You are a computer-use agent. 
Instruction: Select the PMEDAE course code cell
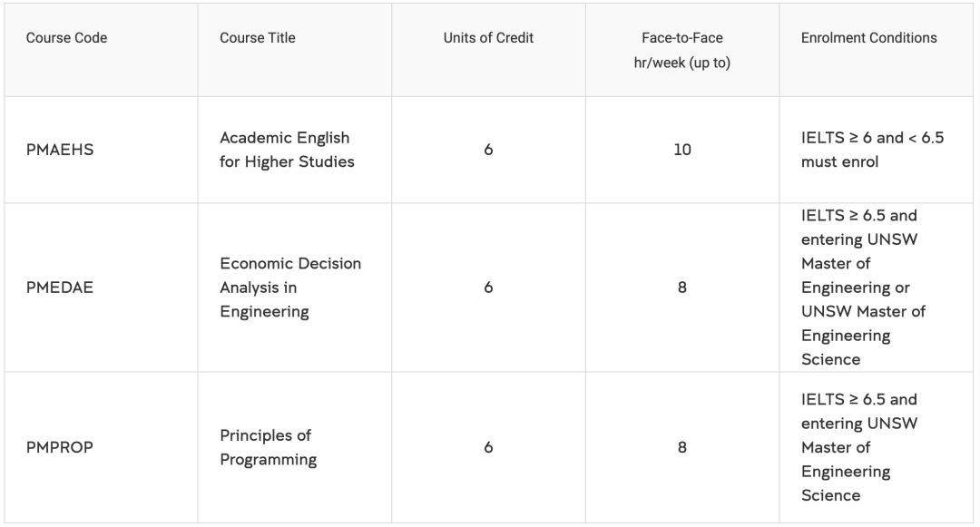click(60, 288)
